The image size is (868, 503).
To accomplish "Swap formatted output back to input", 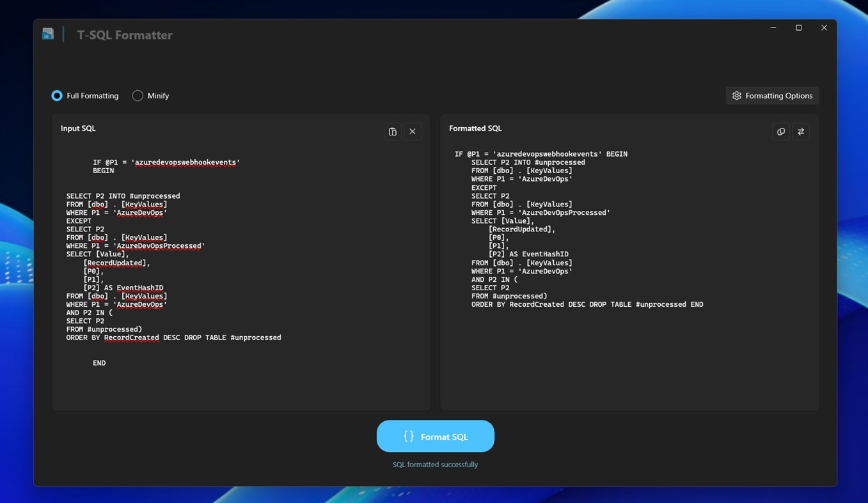I will [801, 132].
